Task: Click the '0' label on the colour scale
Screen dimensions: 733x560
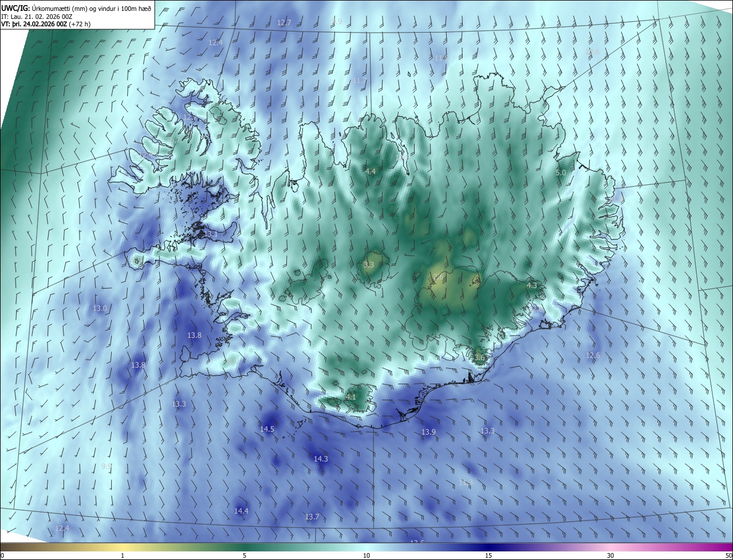Action: click(x=2, y=555)
